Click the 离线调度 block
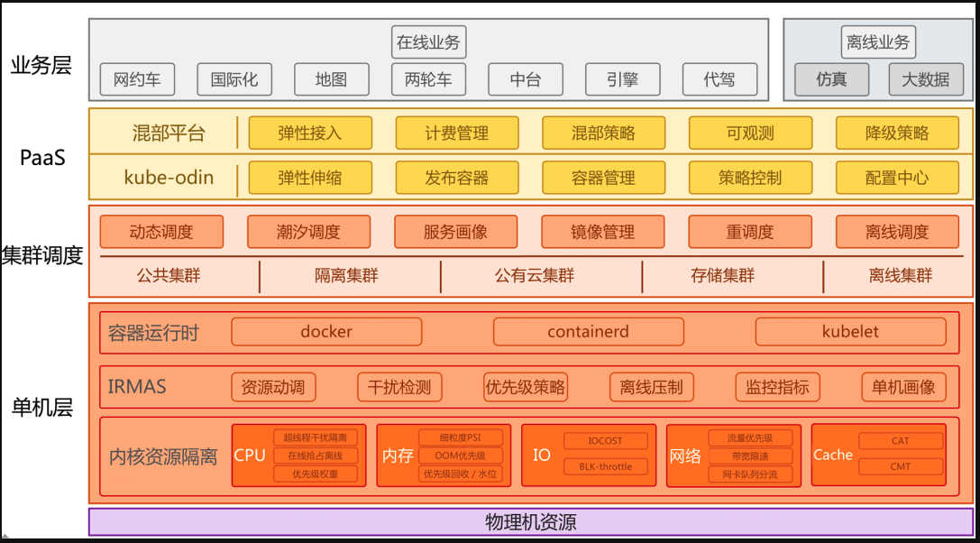Screen dimensions: 980x543 (x=897, y=232)
